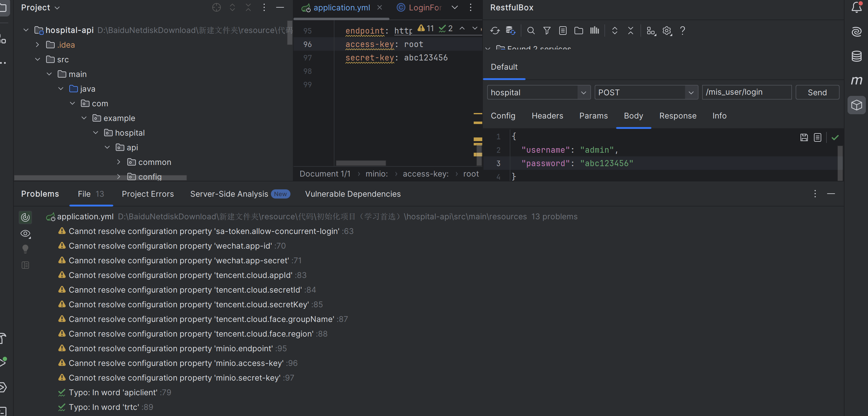Collapse the src folder

[x=37, y=59]
